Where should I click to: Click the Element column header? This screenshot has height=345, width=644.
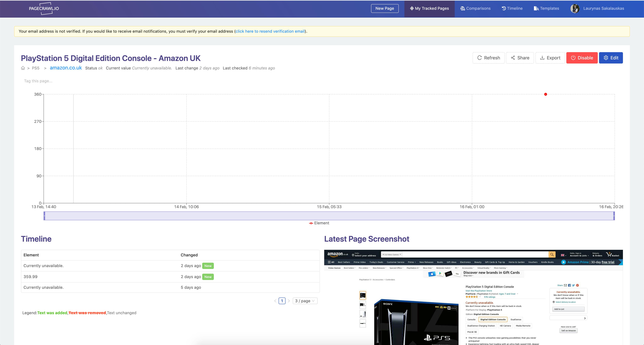(x=31, y=255)
